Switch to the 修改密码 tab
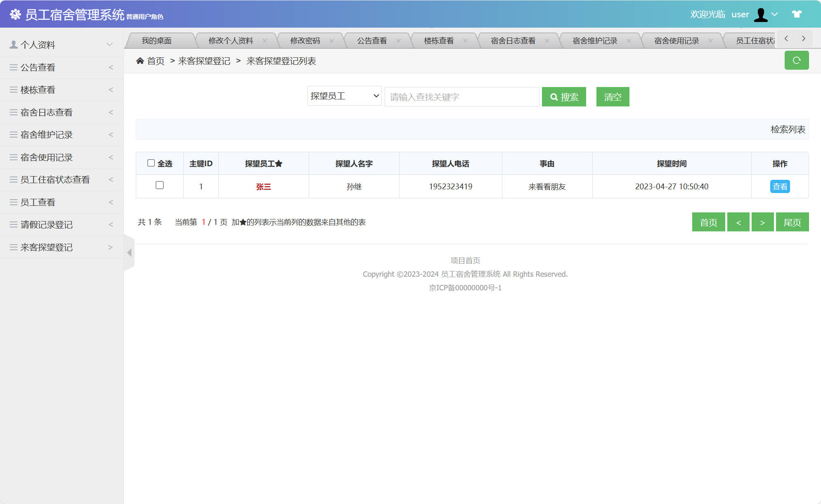This screenshot has height=504, width=821. pos(305,40)
